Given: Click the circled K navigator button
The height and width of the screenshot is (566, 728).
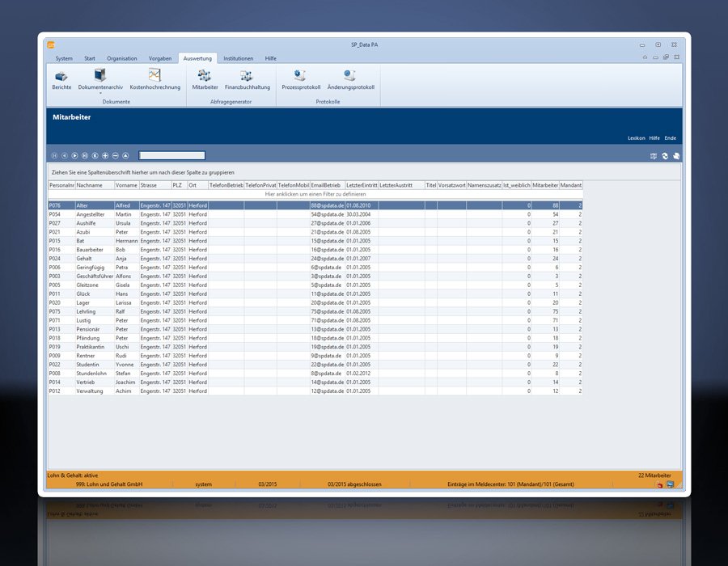Looking at the screenshot, I should click(x=95, y=156).
